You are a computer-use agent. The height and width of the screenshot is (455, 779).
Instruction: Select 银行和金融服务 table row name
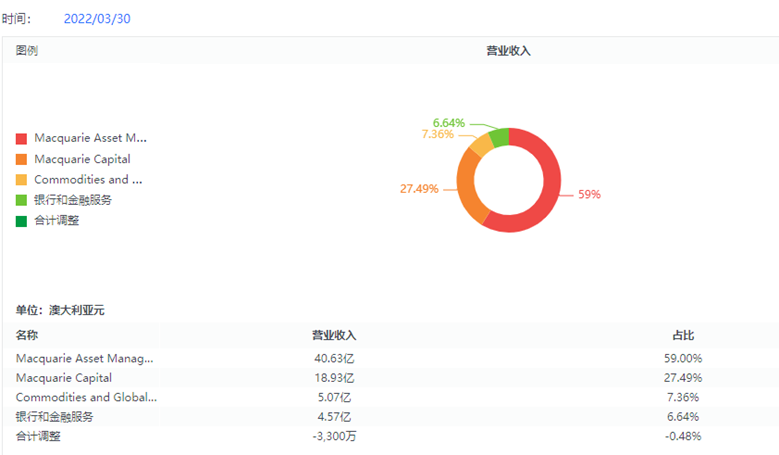[x=54, y=416]
